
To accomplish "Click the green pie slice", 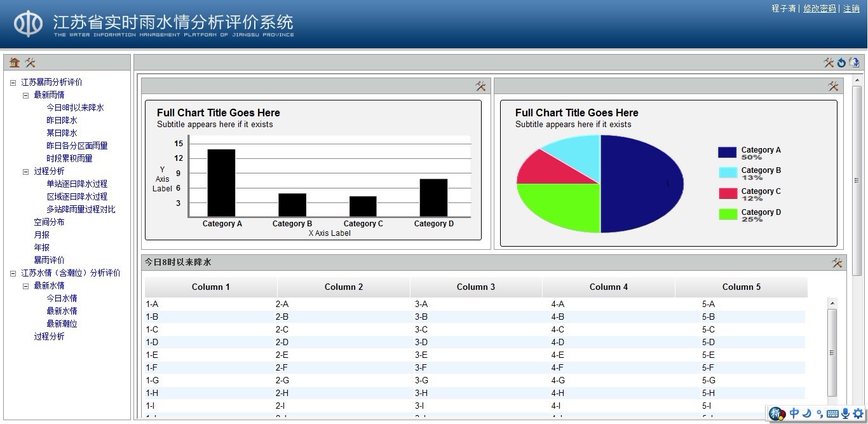I will point(559,207).
